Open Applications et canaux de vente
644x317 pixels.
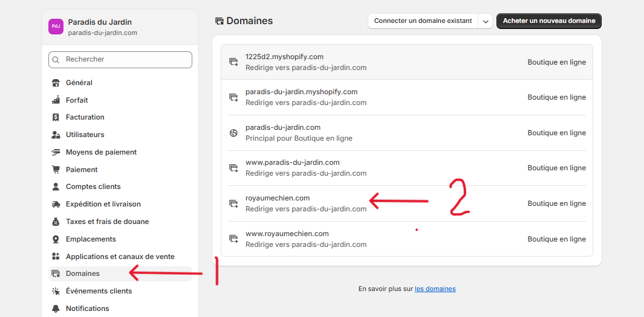point(120,257)
